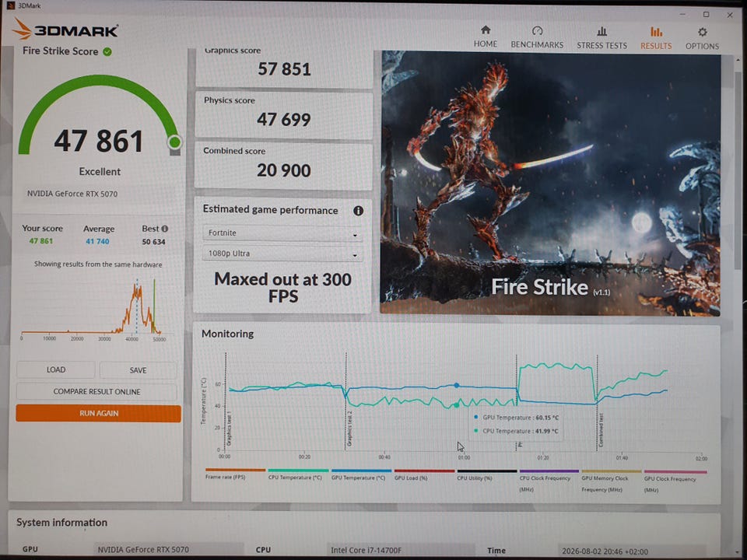The width and height of the screenshot is (747, 560).
Task: Click the GPU value in System information
Action: pos(143,550)
